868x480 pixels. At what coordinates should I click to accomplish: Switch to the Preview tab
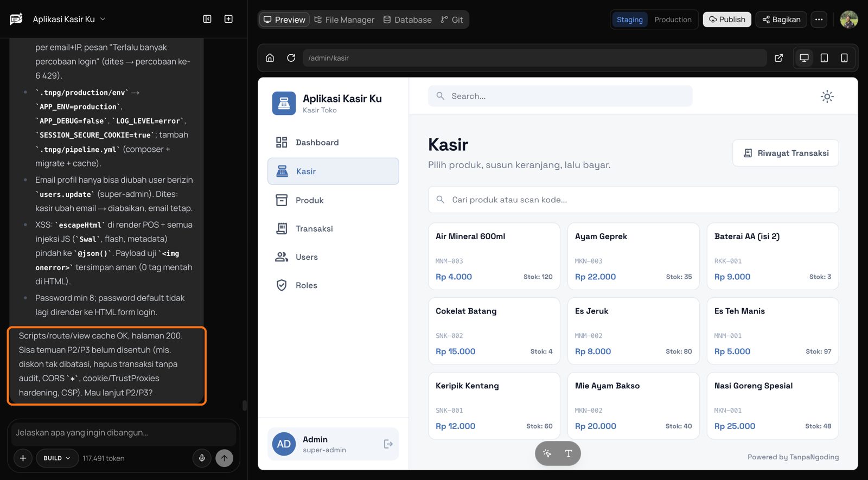(284, 20)
